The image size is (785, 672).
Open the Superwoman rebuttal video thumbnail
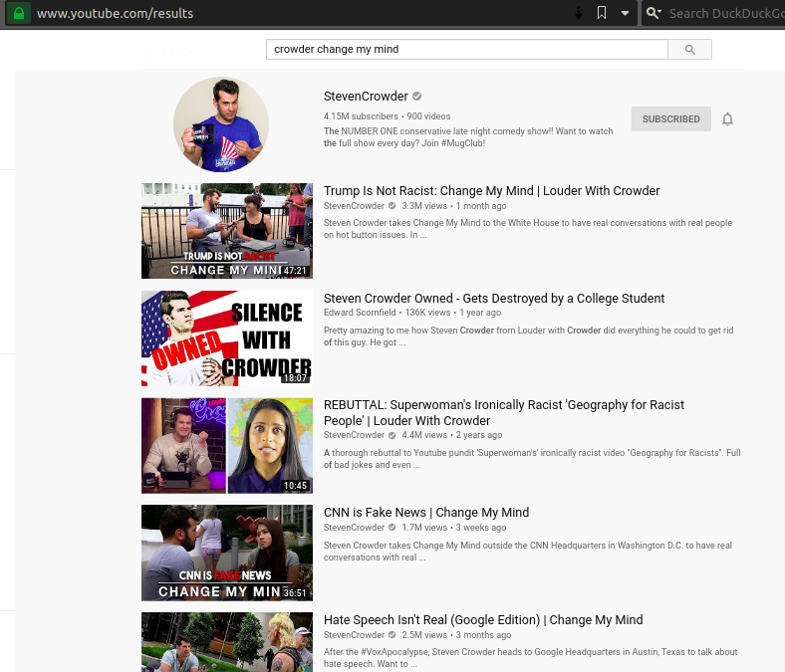pyautogui.click(x=227, y=446)
